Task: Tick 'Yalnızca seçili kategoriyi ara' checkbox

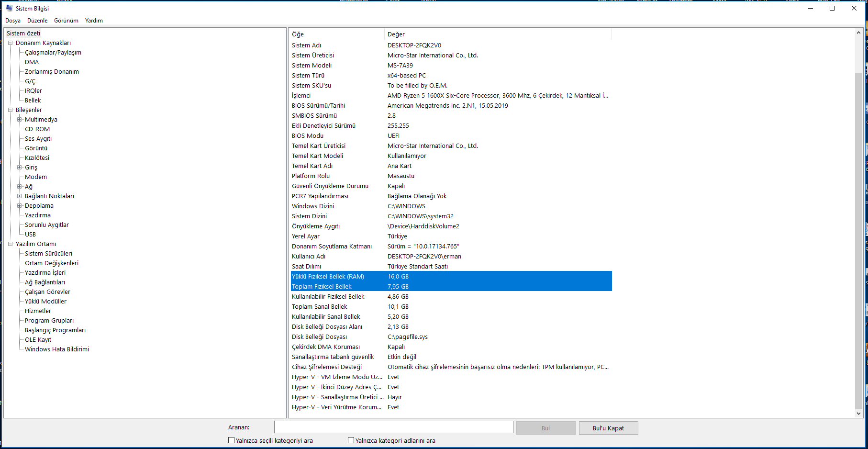Action: coord(232,440)
